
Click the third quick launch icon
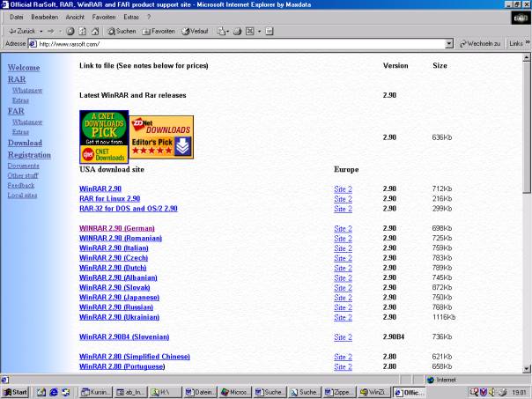click(65, 392)
